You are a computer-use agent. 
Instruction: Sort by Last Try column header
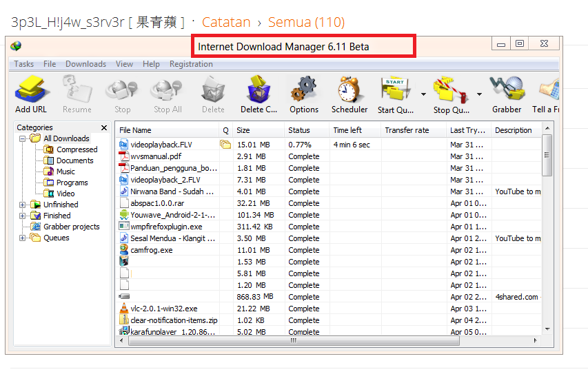469,130
